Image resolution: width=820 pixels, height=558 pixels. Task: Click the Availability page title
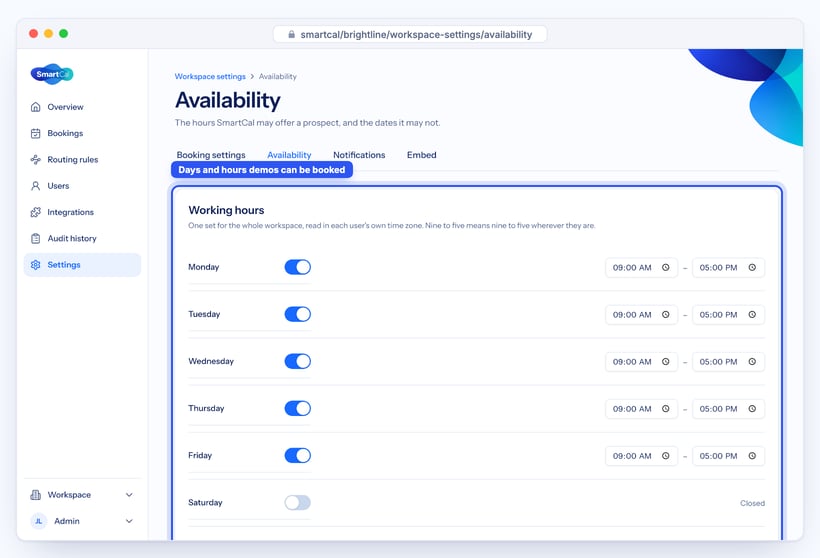tap(227, 100)
